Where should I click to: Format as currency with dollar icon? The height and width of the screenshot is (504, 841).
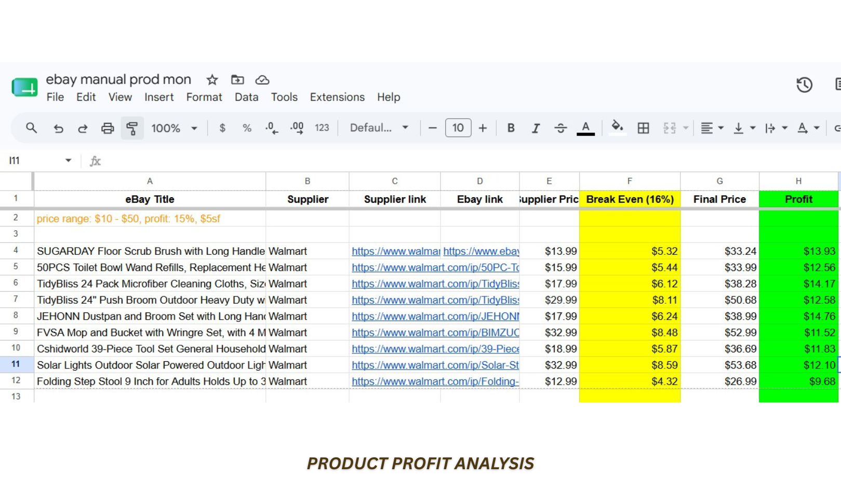[222, 128]
